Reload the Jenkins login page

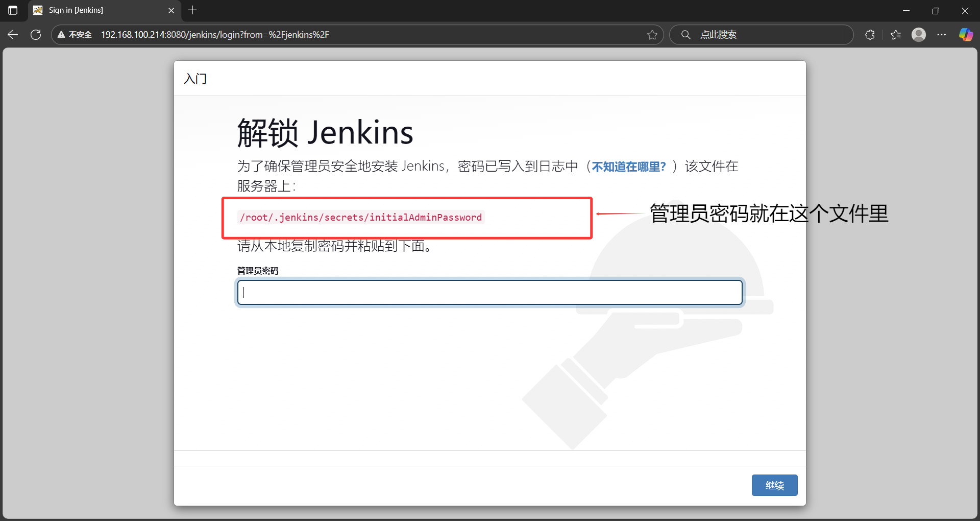point(36,35)
